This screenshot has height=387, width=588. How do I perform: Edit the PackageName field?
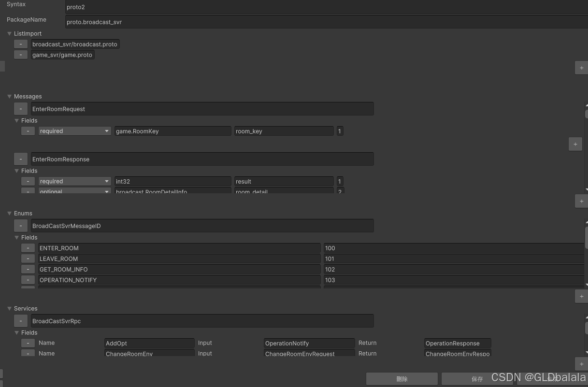pos(327,22)
